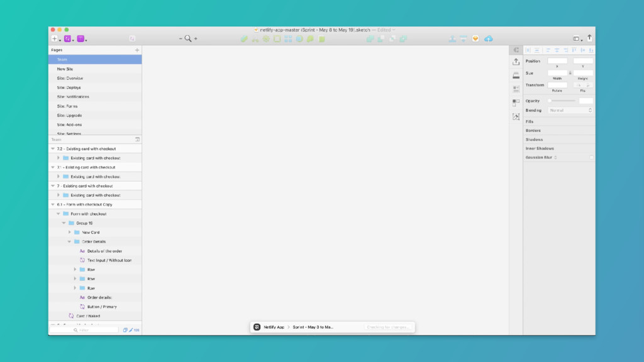Click the Edit pencil tool icon

(x=245, y=38)
